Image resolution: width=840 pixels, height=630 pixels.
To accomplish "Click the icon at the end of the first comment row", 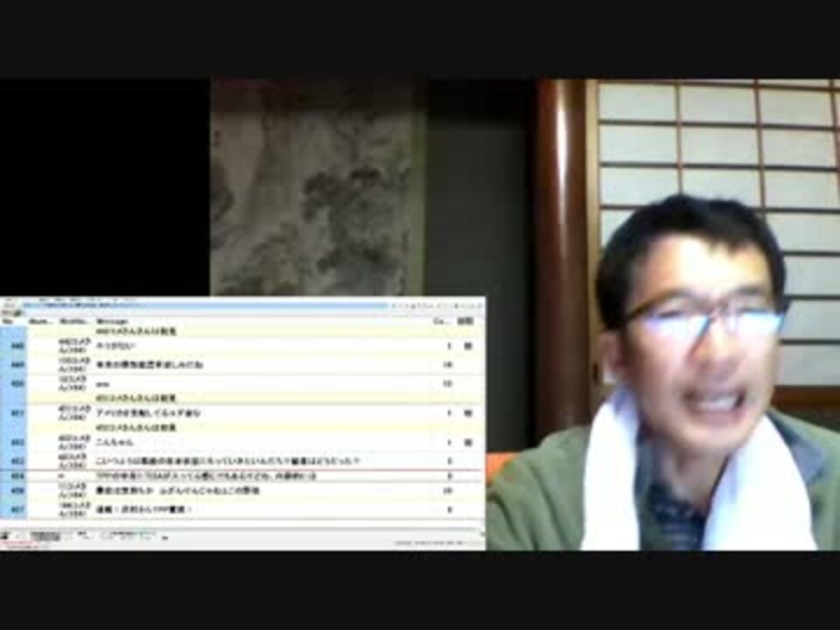I will tap(467, 346).
